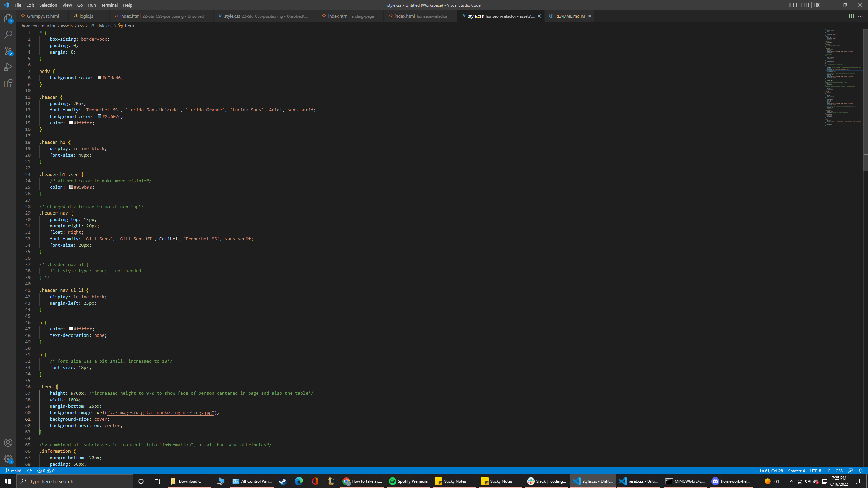The image size is (868, 488).
Task: Open the Search view icon
Action: pos(8,35)
